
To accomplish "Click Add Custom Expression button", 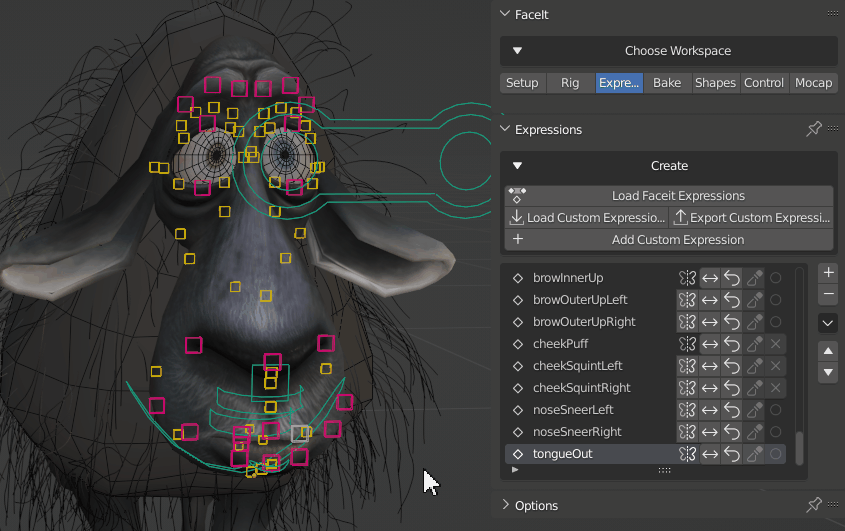I will [669, 240].
